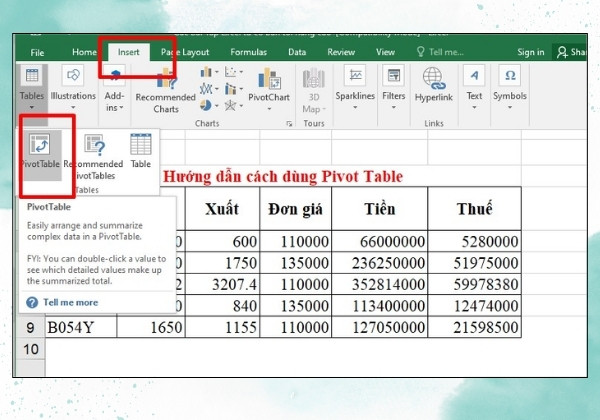600x420 pixels.
Task: Select cell containing 66000000
Action: (380, 241)
